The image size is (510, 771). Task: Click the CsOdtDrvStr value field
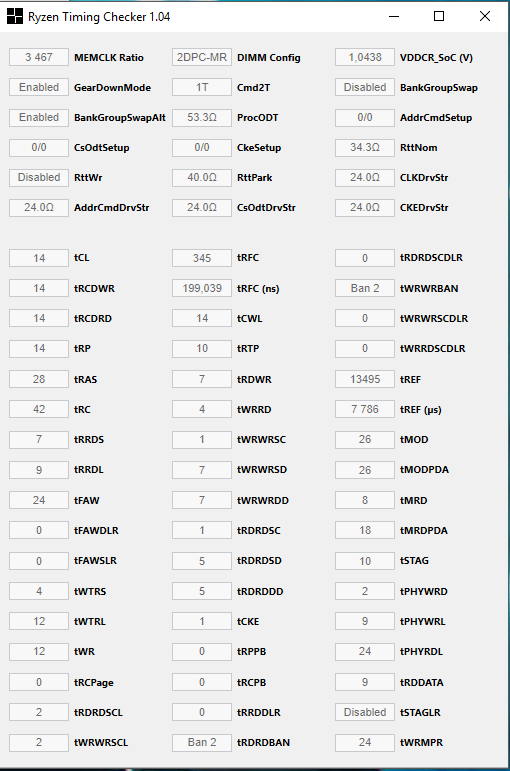[202, 208]
